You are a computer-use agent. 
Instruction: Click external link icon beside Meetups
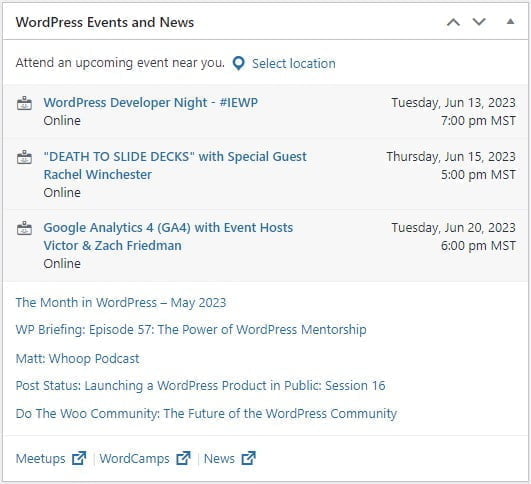(79, 458)
